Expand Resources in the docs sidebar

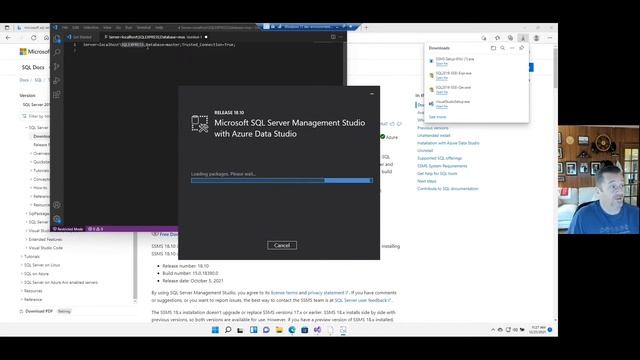pyautogui.click(x=33, y=291)
